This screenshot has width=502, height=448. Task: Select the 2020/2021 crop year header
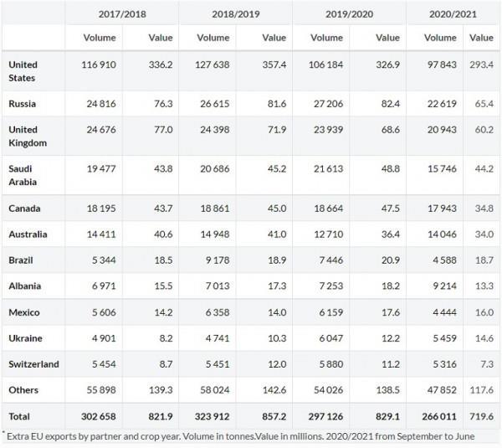coord(453,13)
